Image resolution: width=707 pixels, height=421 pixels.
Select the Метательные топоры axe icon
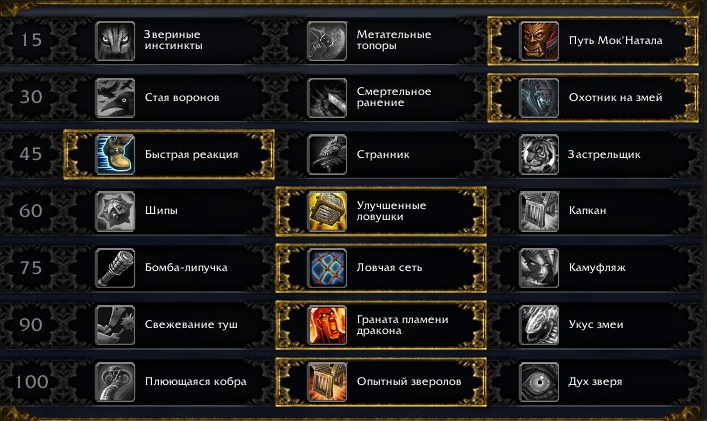(327, 41)
